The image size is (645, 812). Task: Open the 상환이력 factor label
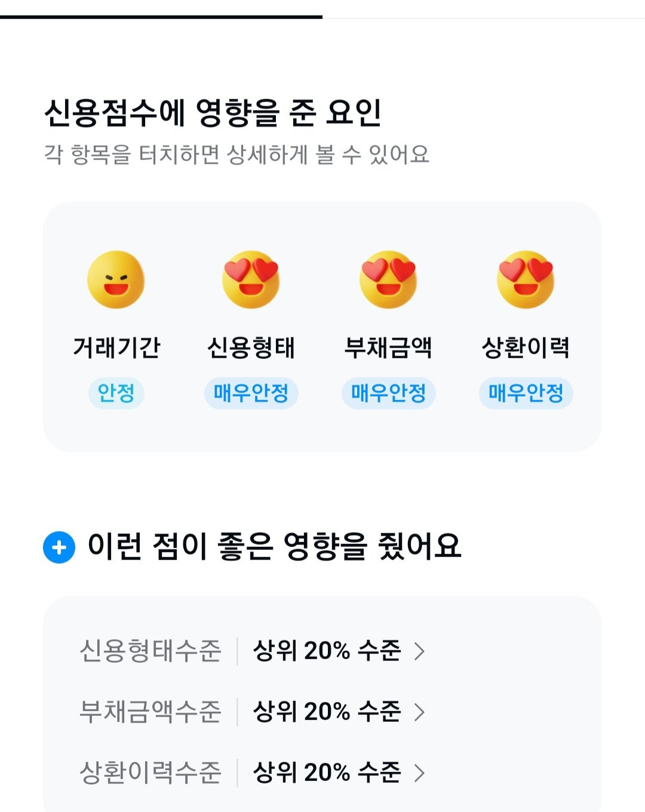click(526, 347)
